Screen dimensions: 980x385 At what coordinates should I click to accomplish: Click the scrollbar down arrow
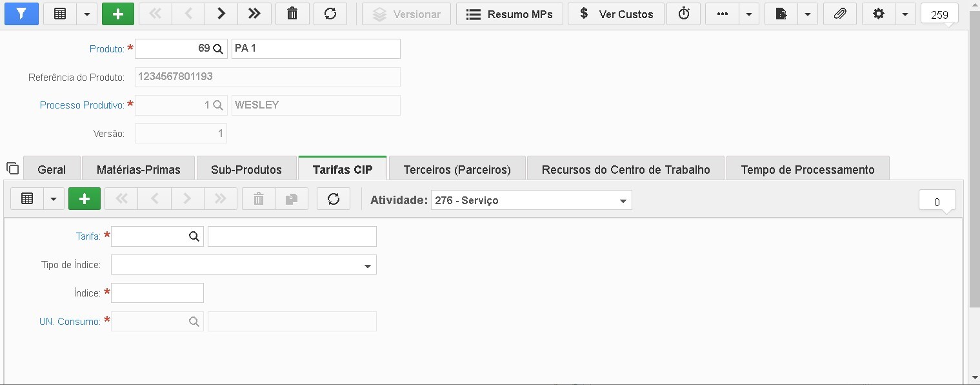[x=974, y=378]
